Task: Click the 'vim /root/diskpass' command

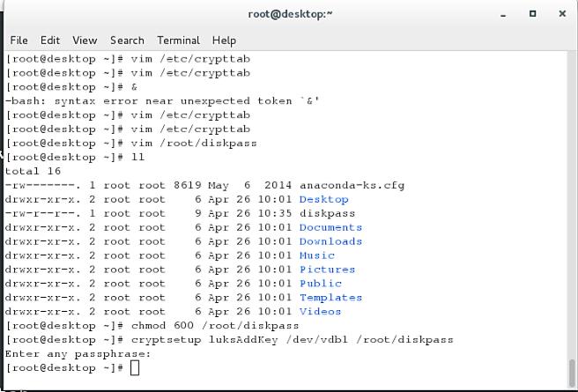Action: tap(194, 144)
